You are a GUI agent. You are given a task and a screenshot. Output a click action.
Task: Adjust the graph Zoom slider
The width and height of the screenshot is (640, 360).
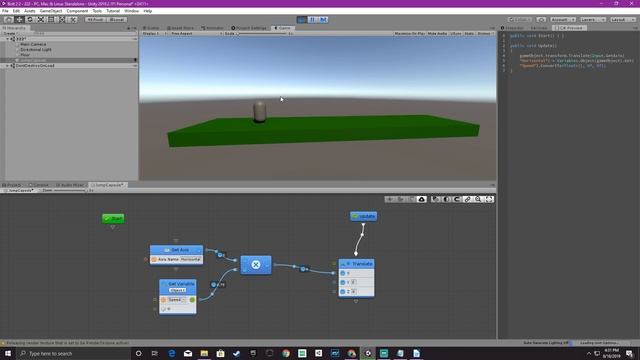pyautogui.click(x=70, y=191)
